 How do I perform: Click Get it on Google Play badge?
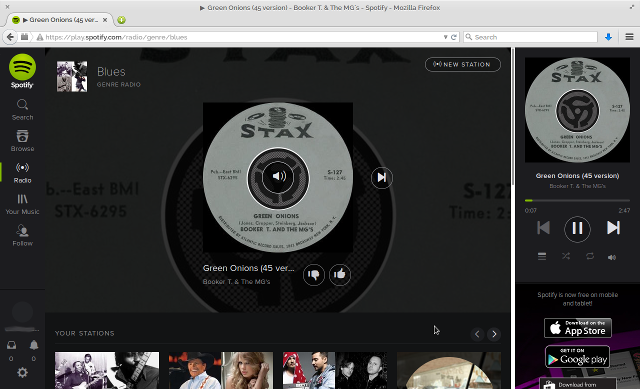[577, 357]
